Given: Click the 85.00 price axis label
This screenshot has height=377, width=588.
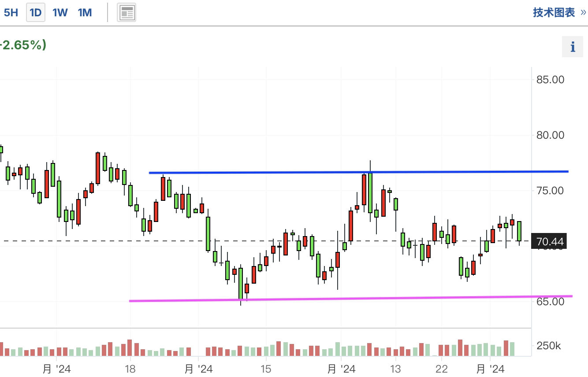Looking at the screenshot, I should click(550, 80).
